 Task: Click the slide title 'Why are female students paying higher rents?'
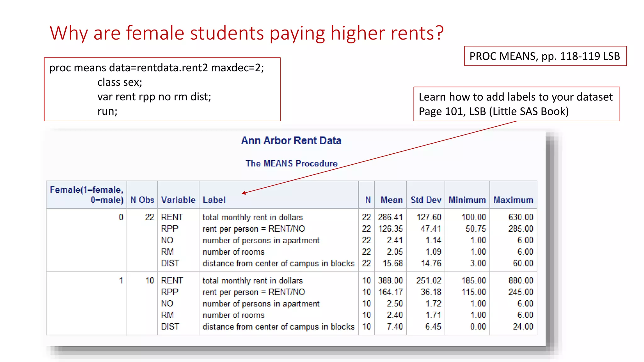[x=247, y=33]
